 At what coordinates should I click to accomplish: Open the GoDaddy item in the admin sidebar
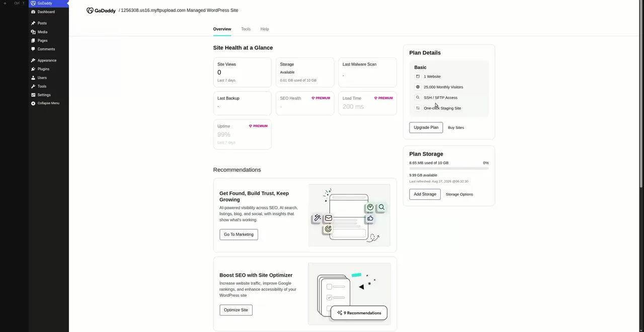48,3
